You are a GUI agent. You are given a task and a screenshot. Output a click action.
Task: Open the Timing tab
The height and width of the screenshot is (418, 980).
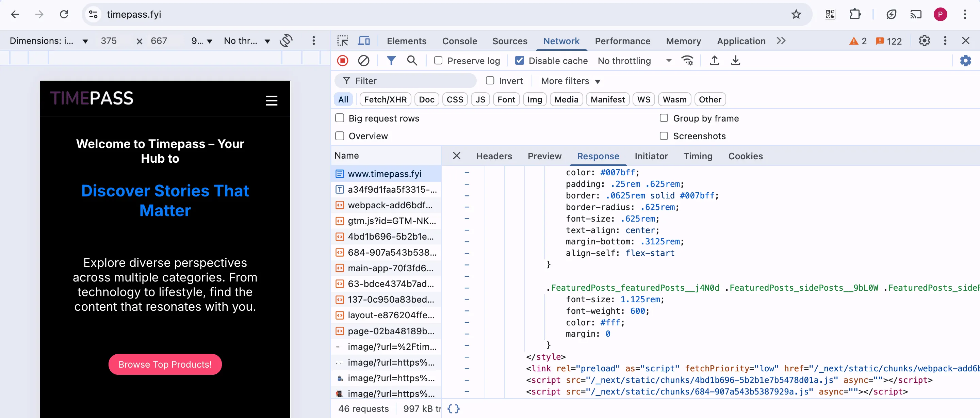point(698,156)
